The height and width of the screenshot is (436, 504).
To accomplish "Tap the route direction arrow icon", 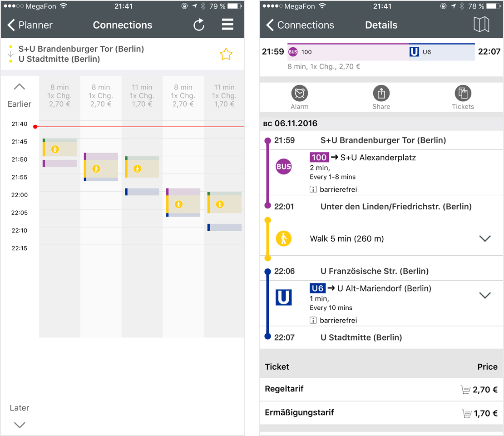I will coord(10,54).
